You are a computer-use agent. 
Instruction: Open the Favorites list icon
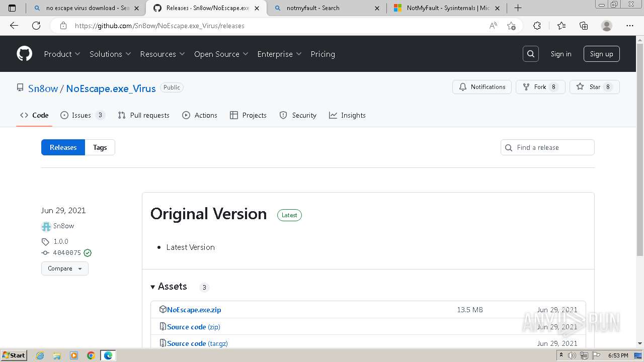561,26
